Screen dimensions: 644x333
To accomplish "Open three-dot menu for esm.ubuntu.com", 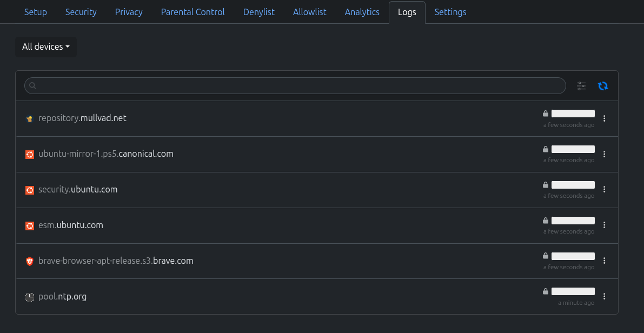I will coord(605,225).
